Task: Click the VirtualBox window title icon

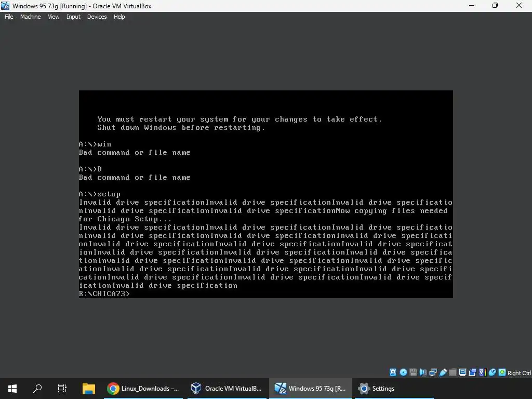Action: click(x=5, y=6)
